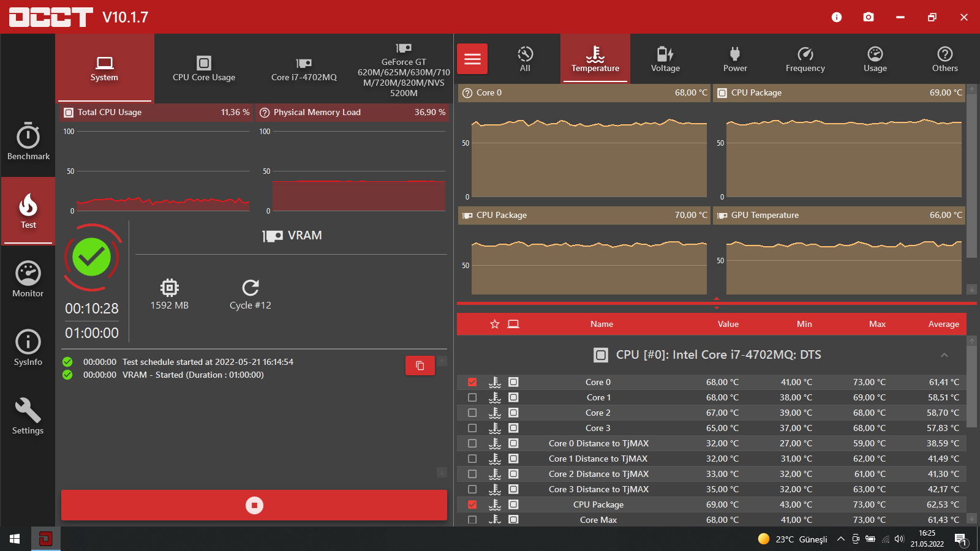Show hidden system tray icons
Viewport: 980px width, 551px height.
(x=841, y=539)
